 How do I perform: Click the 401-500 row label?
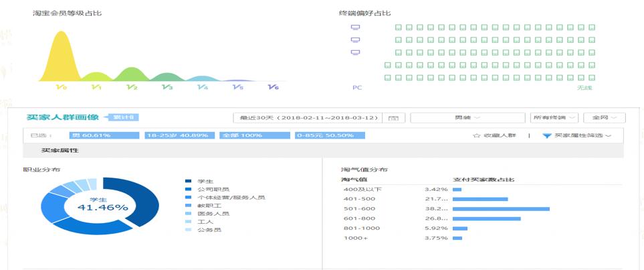click(359, 199)
